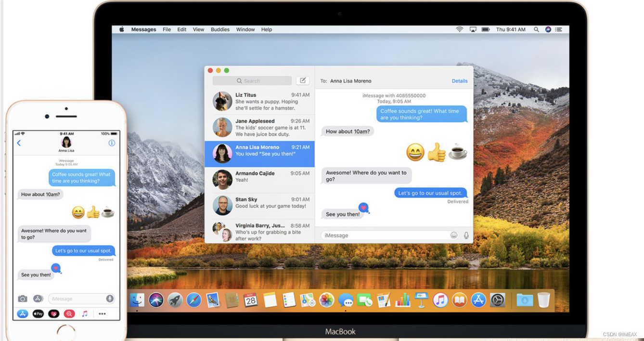Open Edit menu
The width and height of the screenshot is (644, 341).
[181, 29]
